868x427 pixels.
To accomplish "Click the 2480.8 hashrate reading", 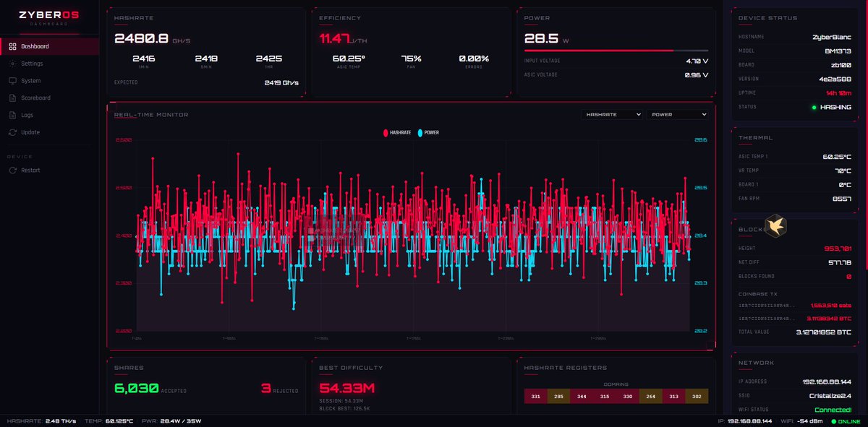I will [142, 38].
